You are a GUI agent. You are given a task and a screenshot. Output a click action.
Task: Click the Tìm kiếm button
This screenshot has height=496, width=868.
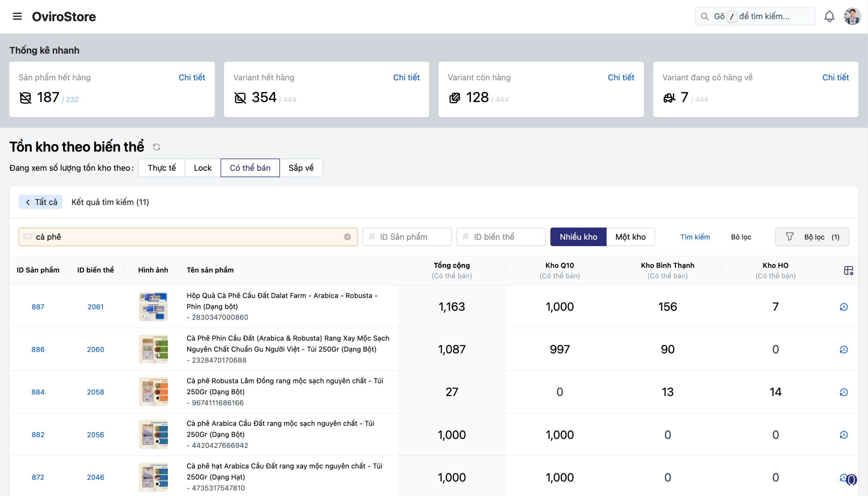(695, 237)
